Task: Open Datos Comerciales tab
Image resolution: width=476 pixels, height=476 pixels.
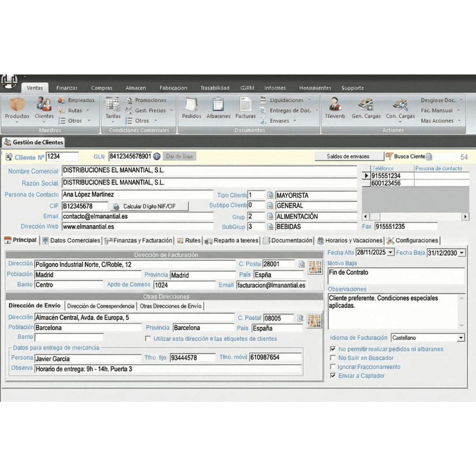Action: pos(71,241)
